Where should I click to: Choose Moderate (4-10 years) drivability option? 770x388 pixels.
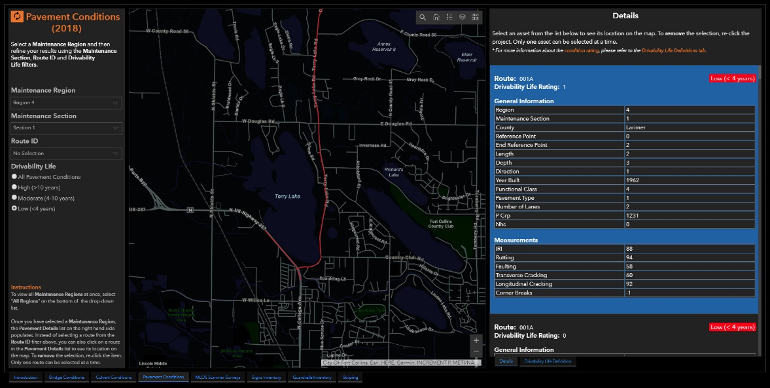14,197
